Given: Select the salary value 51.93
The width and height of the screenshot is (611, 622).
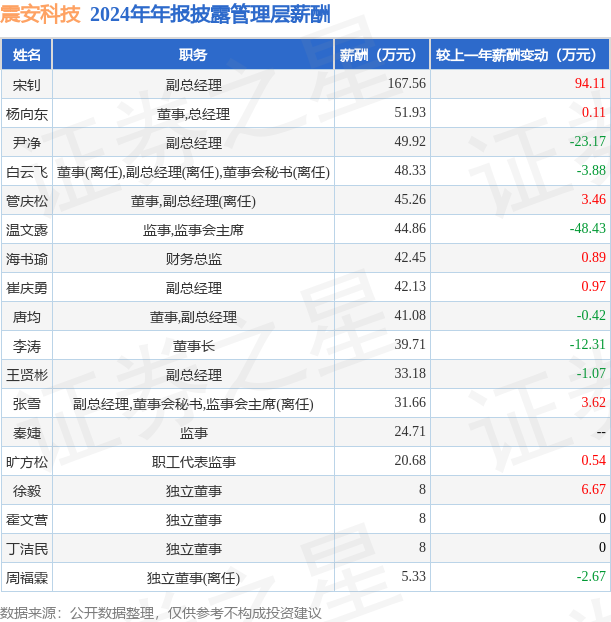Looking at the screenshot, I should (x=410, y=112).
